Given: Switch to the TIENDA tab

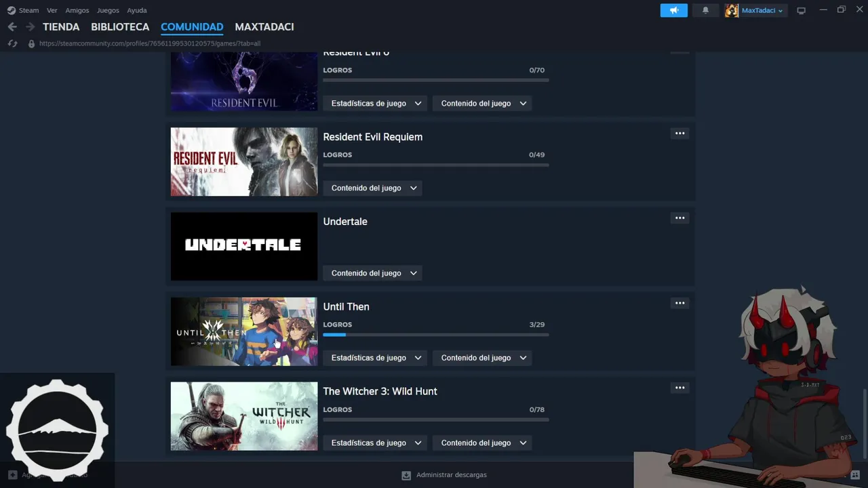Looking at the screenshot, I should [61, 27].
